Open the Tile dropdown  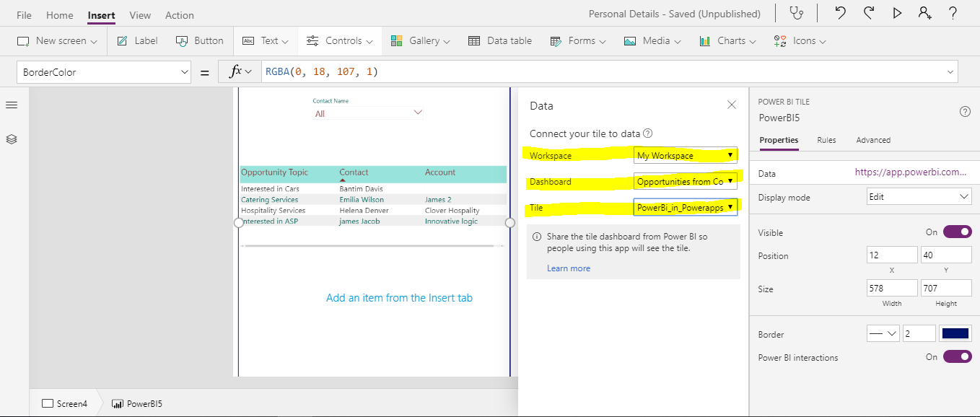(x=686, y=207)
